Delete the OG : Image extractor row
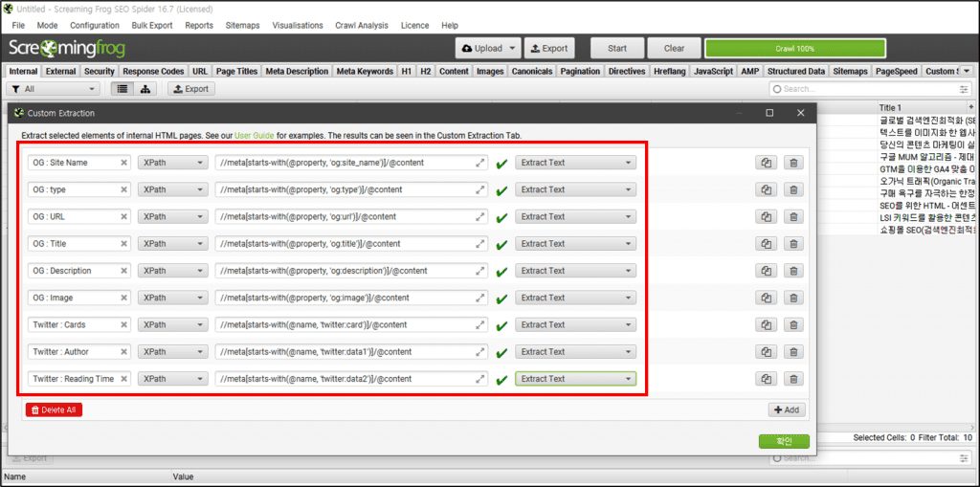 point(793,298)
